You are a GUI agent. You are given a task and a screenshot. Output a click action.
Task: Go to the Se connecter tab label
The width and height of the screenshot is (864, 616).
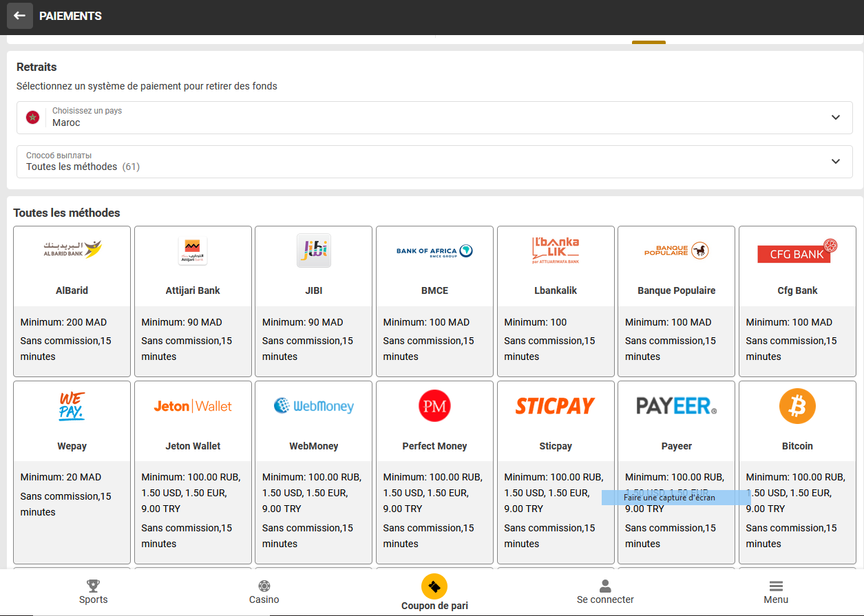tap(605, 599)
